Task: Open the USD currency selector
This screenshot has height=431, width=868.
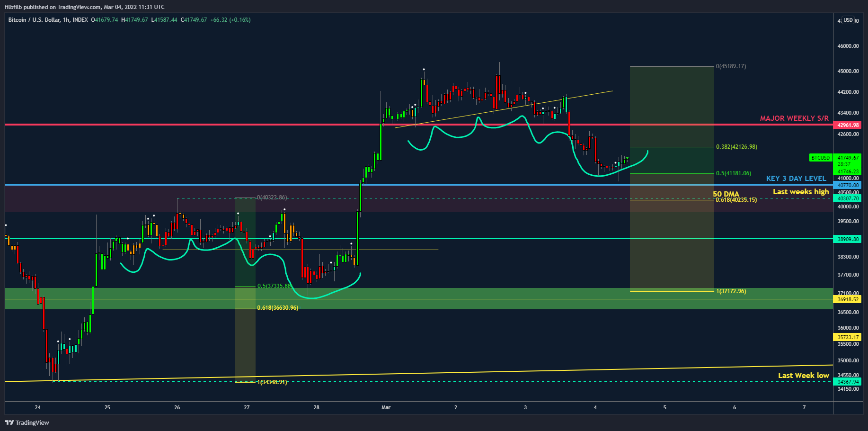Action: [848, 20]
